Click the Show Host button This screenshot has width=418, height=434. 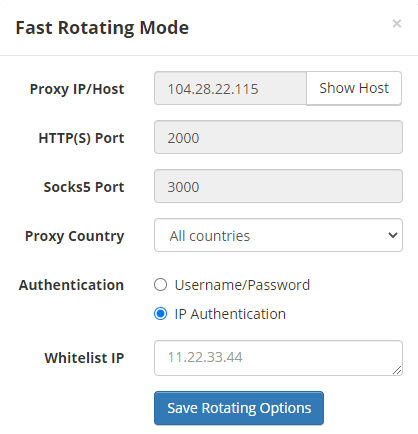[354, 88]
